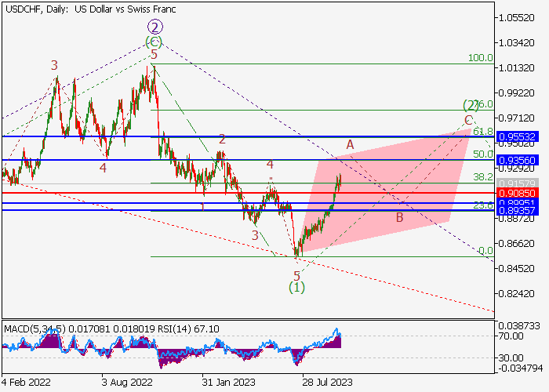Click the 0.95532 blue price level tag
Viewport: 549px width, 392px height.
(521, 136)
